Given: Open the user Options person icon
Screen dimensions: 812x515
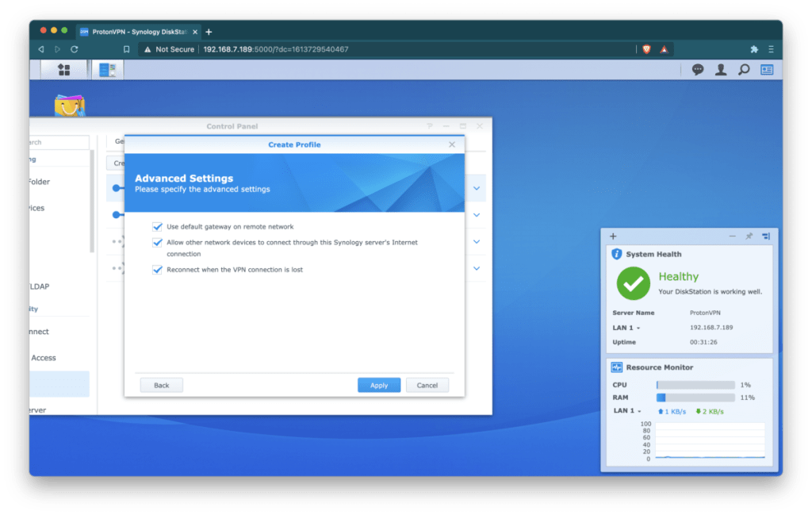Looking at the screenshot, I should pyautogui.click(x=720, y=70).
